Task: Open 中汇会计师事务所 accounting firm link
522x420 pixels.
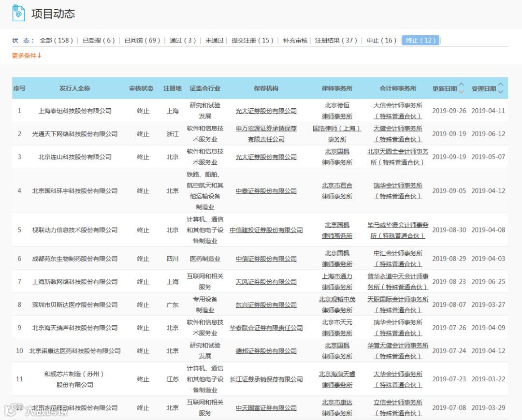Action: point(398,259)
